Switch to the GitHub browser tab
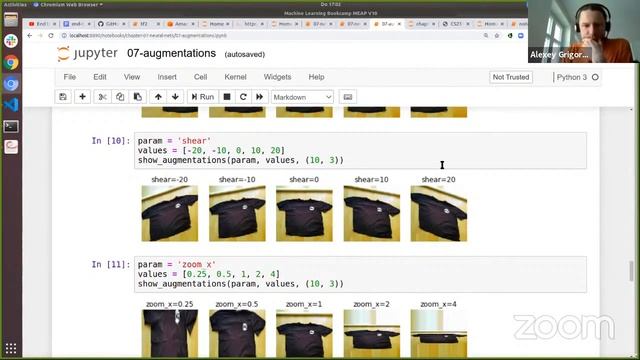This screenshot has height=360, width=640. coord(111,24)
